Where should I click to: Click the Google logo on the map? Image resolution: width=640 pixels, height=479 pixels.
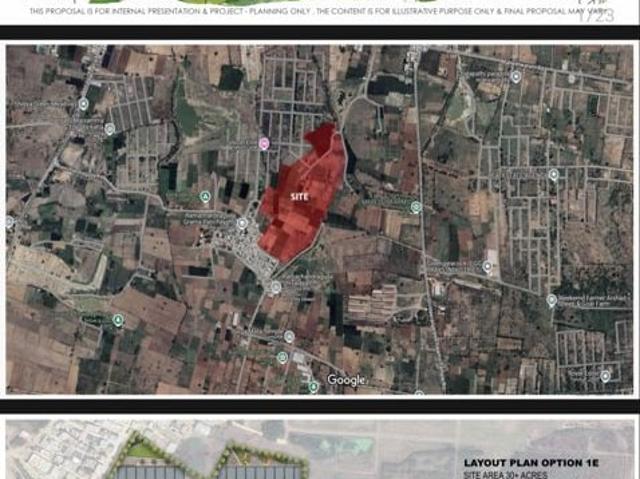(346, 380)
